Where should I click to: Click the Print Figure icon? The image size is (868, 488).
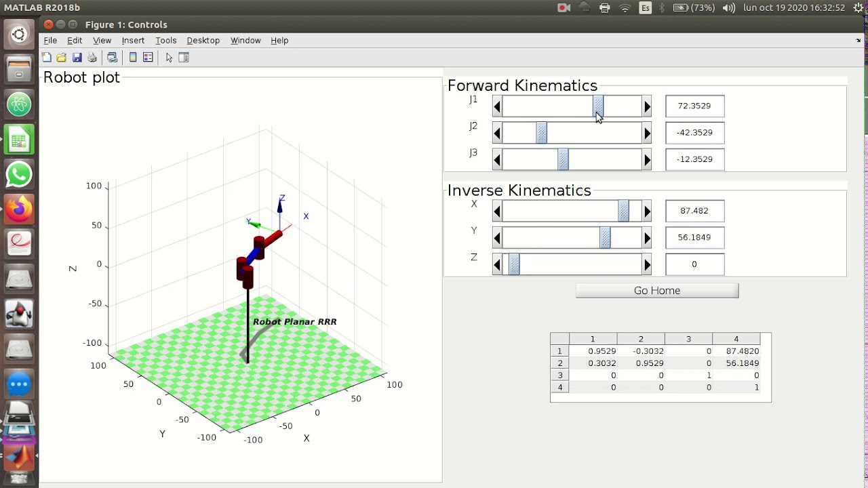pyautogui.click(x=92, y=58)
